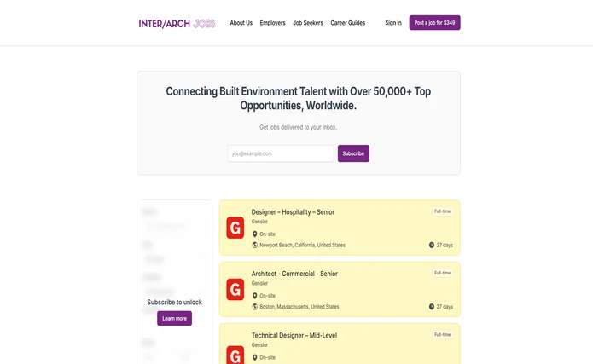The image size is (593, 364).
Task: Click the Sign in link
Action: pos(393,23)
